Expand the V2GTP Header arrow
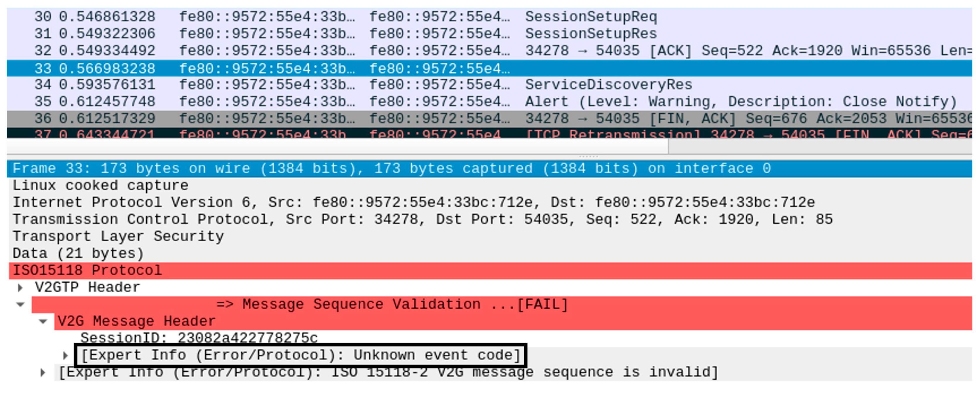The image size is (980, 393). coord(20,288)
